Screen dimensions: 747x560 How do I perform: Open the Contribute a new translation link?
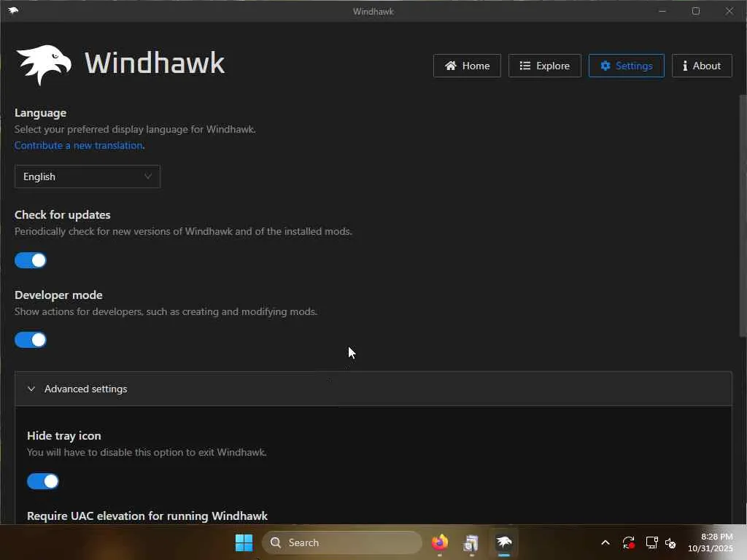pyautogui.click(x=79, y=145)
